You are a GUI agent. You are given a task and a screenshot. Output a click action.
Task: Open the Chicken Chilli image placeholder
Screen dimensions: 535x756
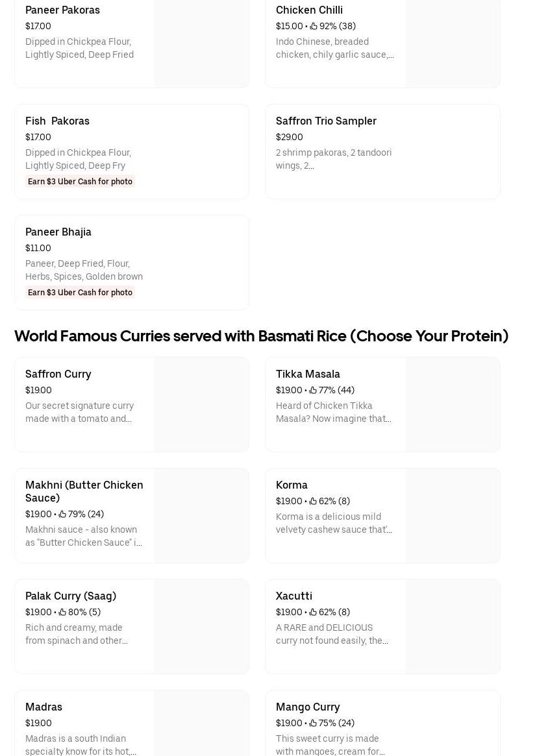[453, 42]
